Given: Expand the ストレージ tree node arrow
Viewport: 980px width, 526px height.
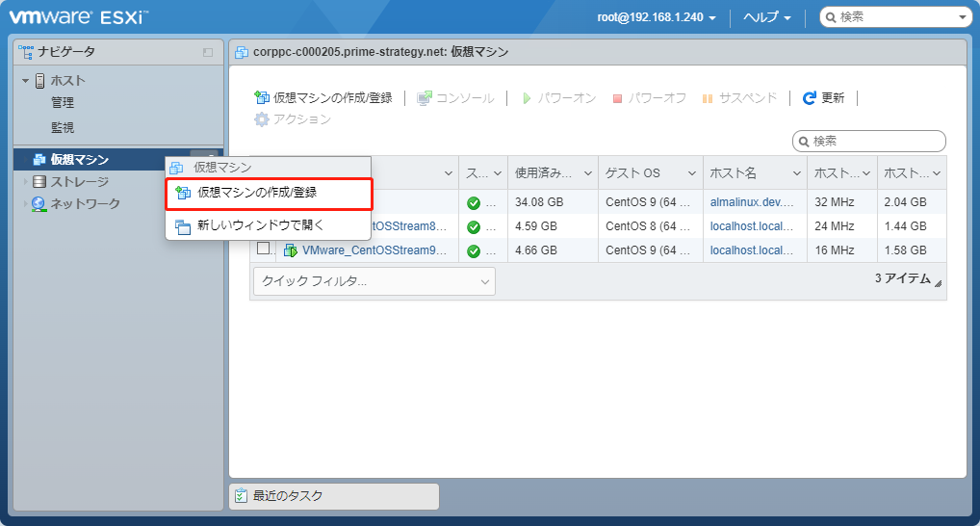Looking at the screenshot, I should pyautogui.click(x=26, y=182).
